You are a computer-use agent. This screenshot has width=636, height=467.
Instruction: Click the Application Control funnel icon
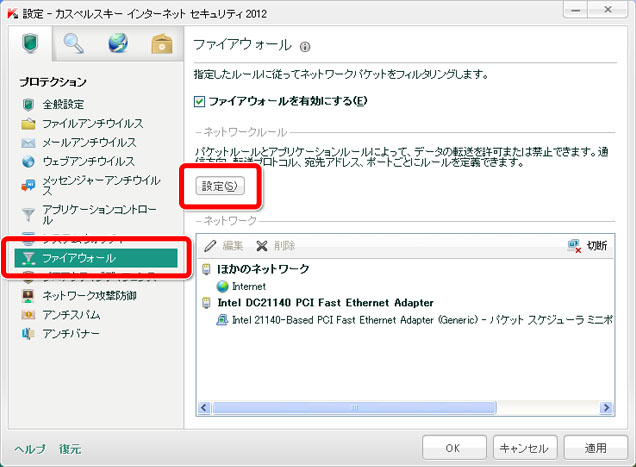28,215
